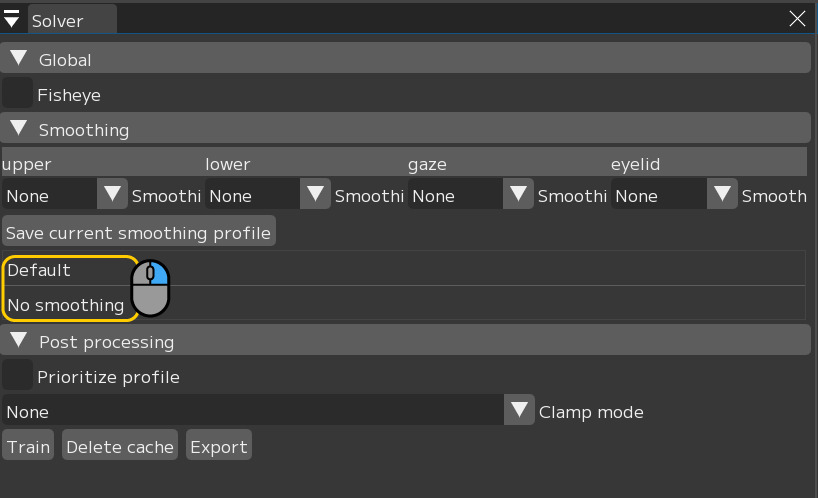Open the lower smoothing dropdown arrow
This screenshot has width=818, height=498.
click(316, 194)
